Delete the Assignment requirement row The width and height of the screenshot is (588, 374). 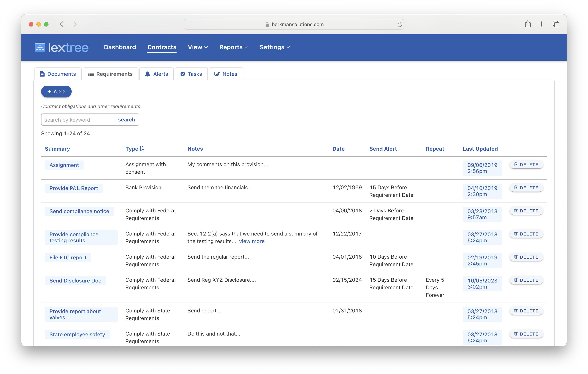(526, 165)
